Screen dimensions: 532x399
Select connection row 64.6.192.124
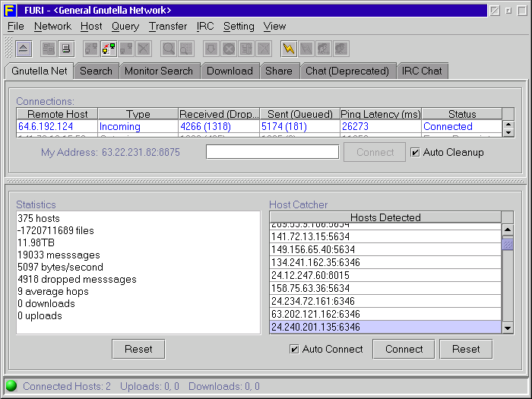tap(259, 126)
